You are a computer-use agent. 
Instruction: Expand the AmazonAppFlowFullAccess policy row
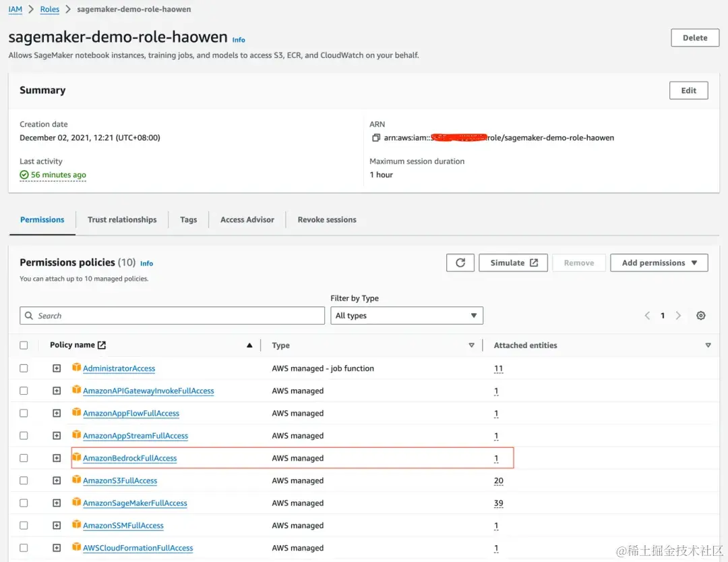click(x=57, y=413)
